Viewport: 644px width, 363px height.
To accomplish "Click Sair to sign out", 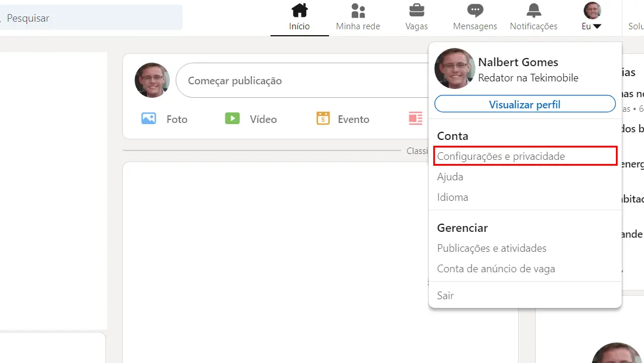I will pyautogui.click(x=445, y=295).
